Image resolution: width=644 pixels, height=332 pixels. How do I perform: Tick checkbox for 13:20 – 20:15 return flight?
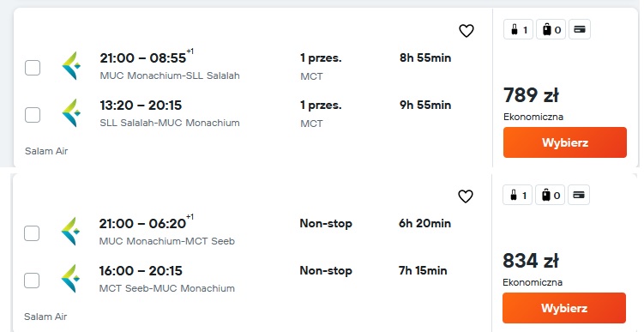click(33, 115)
